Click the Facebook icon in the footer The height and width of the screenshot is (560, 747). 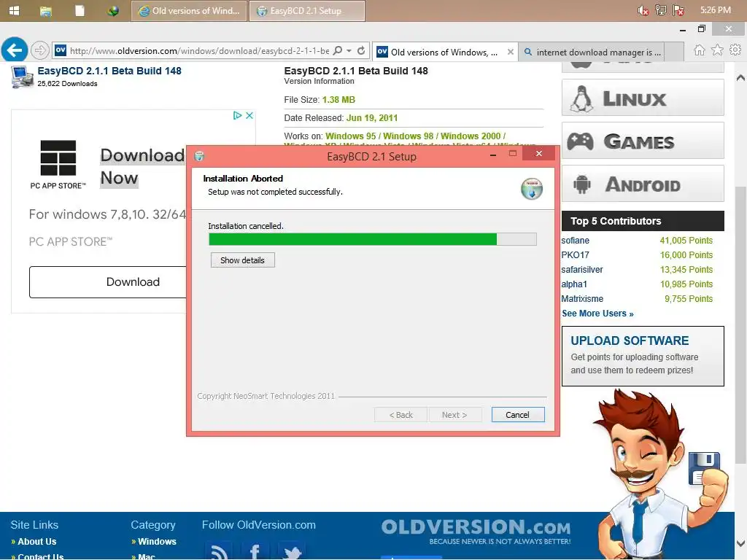(255, 551)
